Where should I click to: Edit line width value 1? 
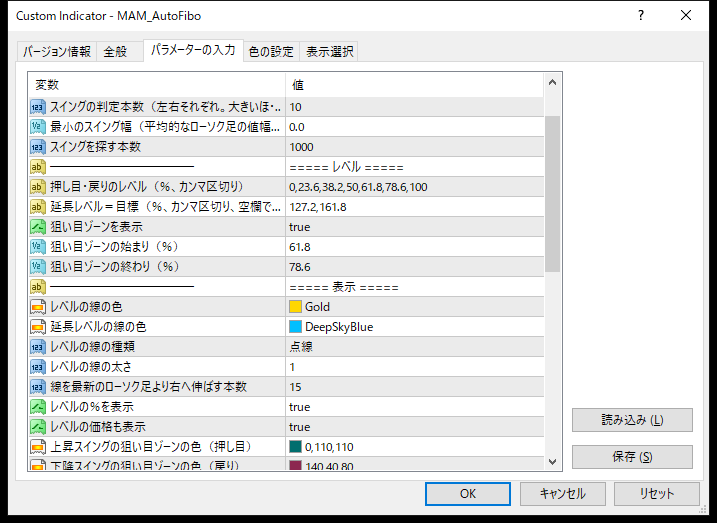tap(415, 367)
